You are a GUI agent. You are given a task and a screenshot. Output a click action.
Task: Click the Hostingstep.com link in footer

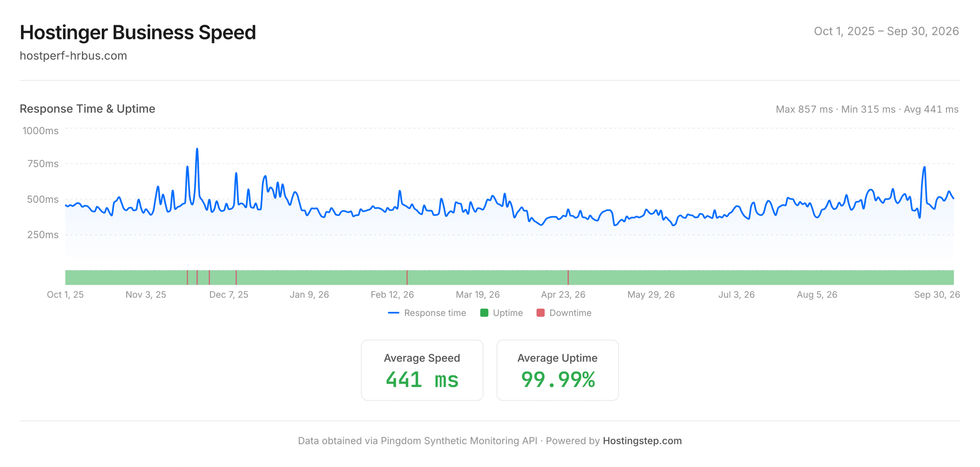coord(642,441)
